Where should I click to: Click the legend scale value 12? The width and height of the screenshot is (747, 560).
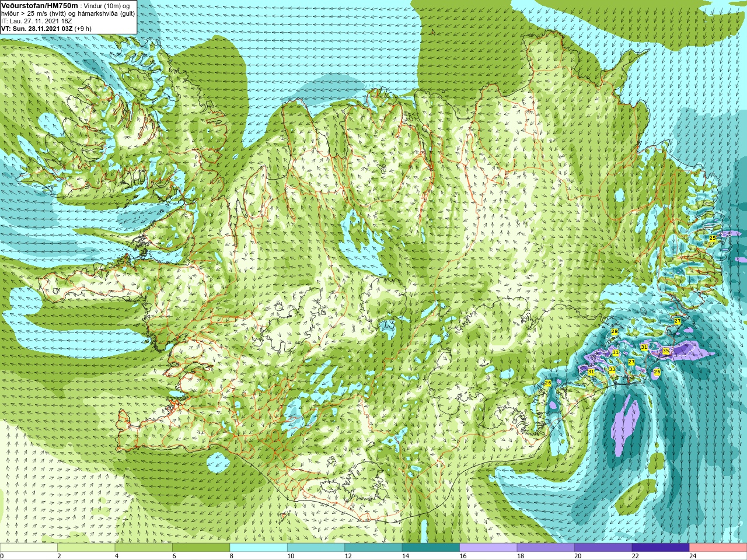click(348, 556)
